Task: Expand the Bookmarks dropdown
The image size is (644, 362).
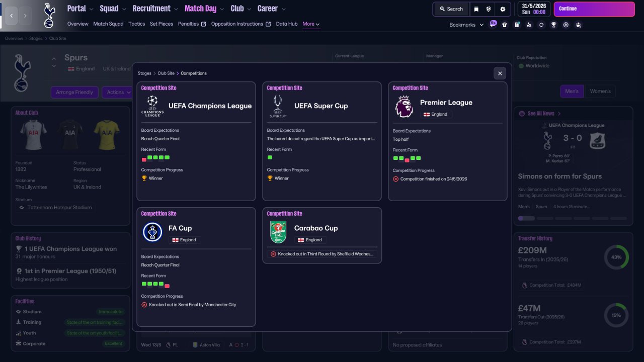Action: coord(466,25)
